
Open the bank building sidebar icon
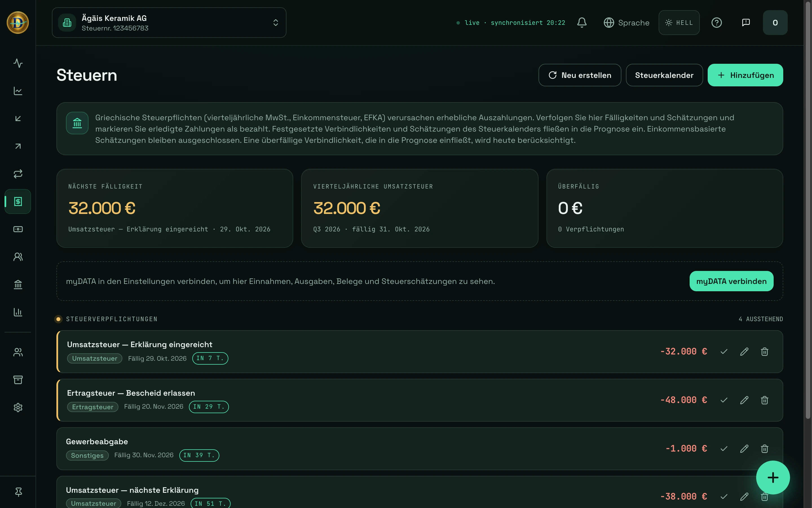(18, 284)
